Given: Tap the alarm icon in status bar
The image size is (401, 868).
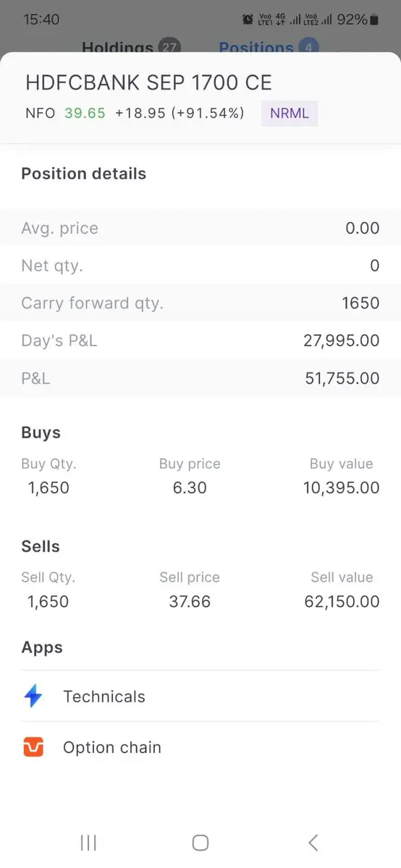Looking at the screenshot, I should tap(248, 20).
